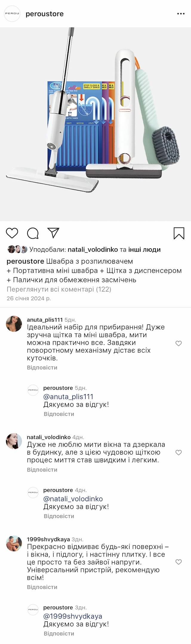Open @1999shvydkaya mention link
The image size is (191, 644).
(x=73, y=616)
